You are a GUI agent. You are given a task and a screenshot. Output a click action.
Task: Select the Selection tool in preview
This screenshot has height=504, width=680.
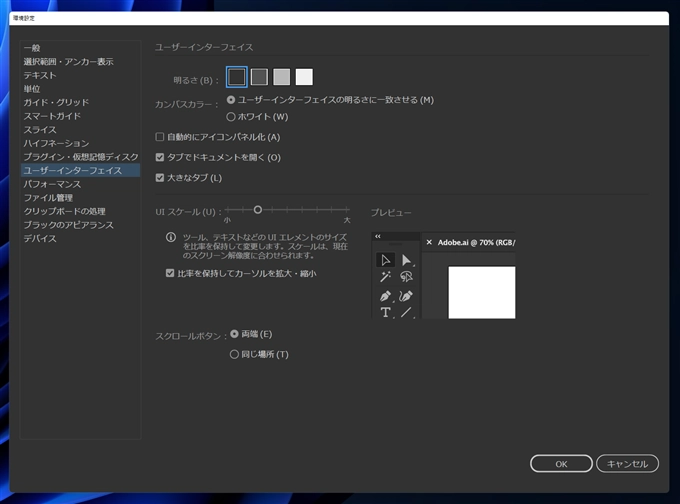tap(385, 260)
